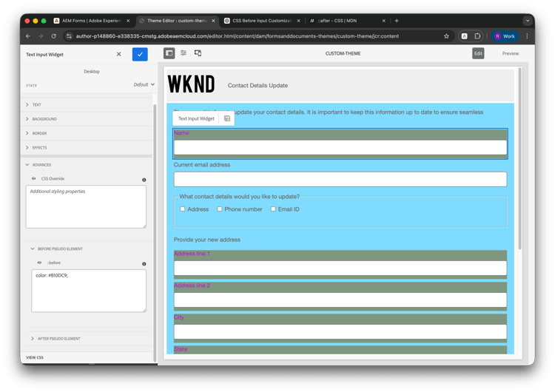
Task: Click View CSS at panel bottom
Action: tap(35, 357)
